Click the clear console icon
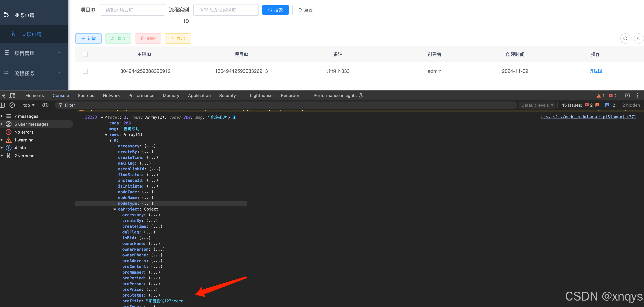 (x=12, y=105)
